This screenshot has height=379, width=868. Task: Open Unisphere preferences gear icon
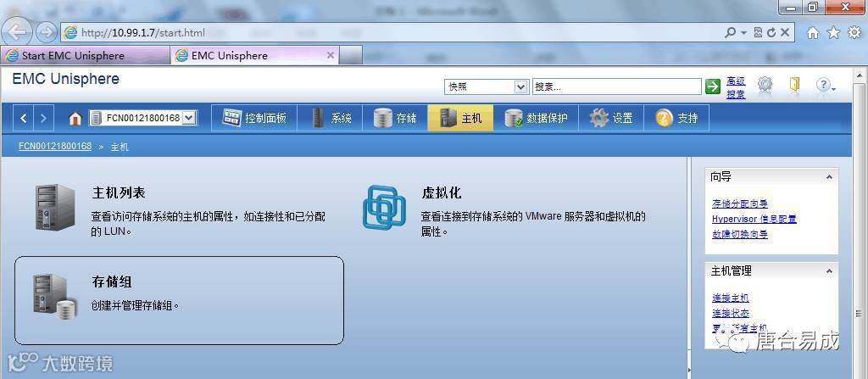coord(765,84)
